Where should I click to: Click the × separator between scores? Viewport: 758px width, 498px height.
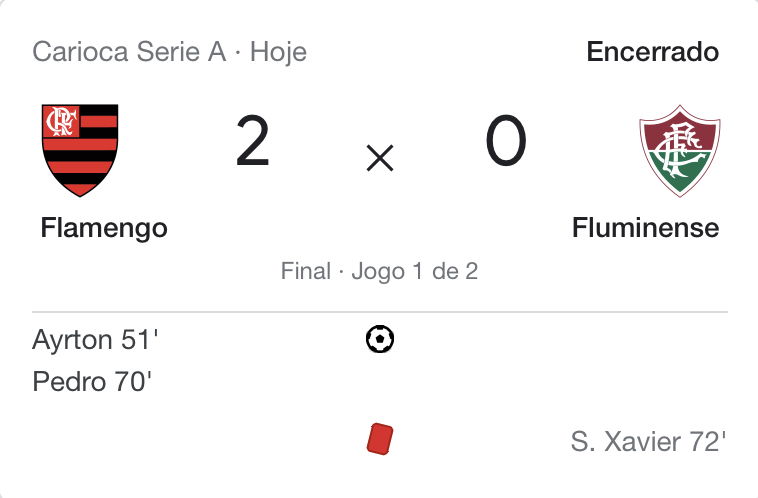pos(380,158)
